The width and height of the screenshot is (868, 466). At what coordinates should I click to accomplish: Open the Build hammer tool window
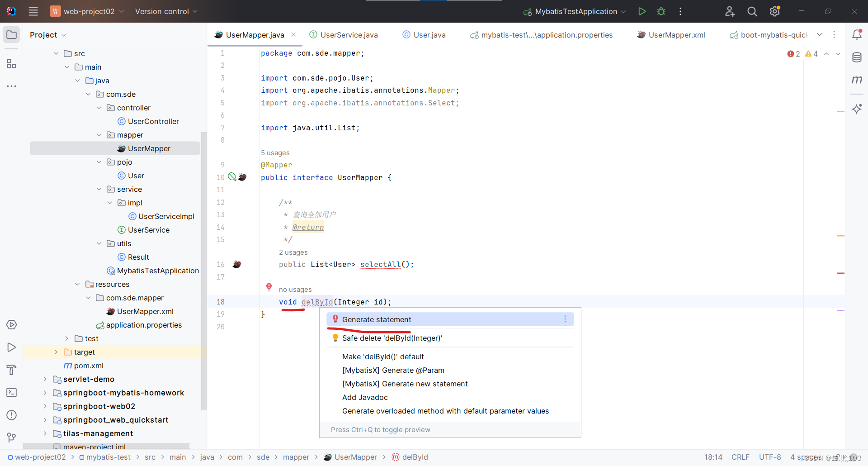click(11, 370)
